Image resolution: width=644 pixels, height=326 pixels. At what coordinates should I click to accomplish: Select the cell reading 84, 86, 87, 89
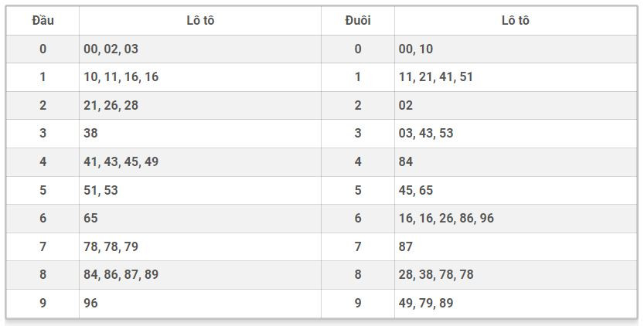click(121, 274)
